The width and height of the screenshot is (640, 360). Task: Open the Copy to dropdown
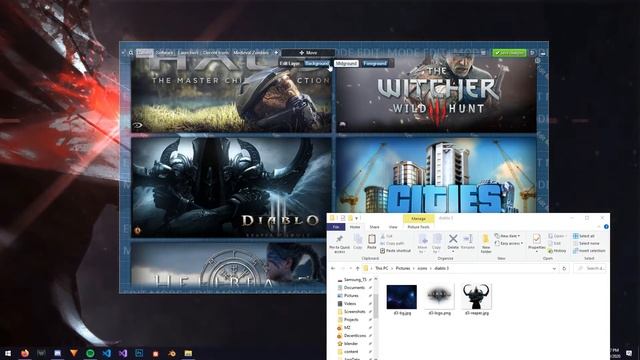[x=437, y=243]
